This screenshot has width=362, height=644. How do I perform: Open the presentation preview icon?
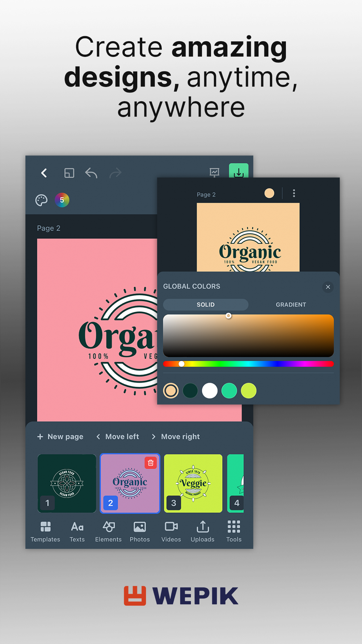click(x=214, y=172)
